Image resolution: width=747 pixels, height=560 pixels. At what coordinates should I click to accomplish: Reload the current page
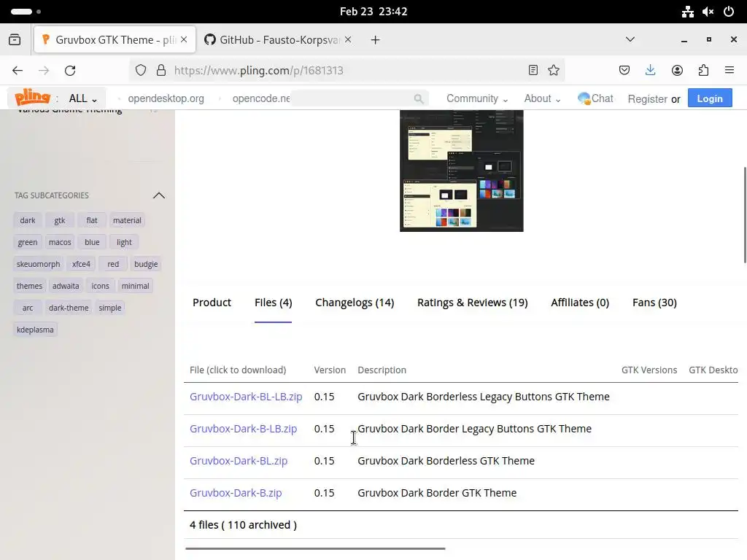pos(70,71)
